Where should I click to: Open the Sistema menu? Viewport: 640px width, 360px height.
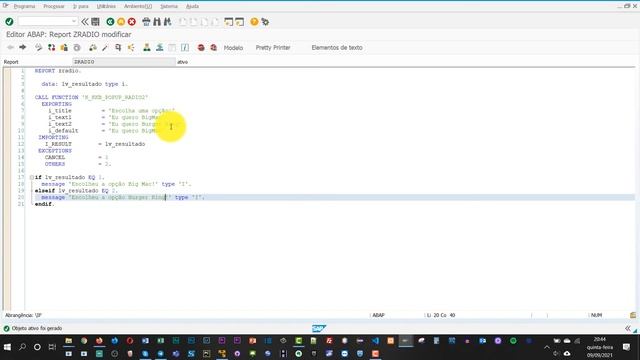(169, 6)
